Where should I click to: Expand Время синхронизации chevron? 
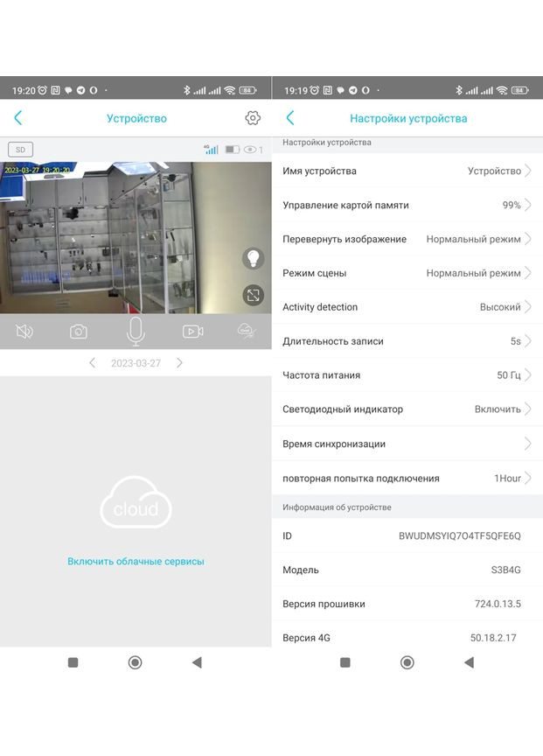527,444
